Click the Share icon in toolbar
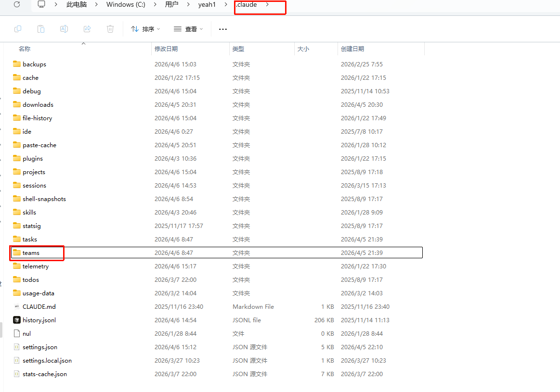 click(87, 29)
